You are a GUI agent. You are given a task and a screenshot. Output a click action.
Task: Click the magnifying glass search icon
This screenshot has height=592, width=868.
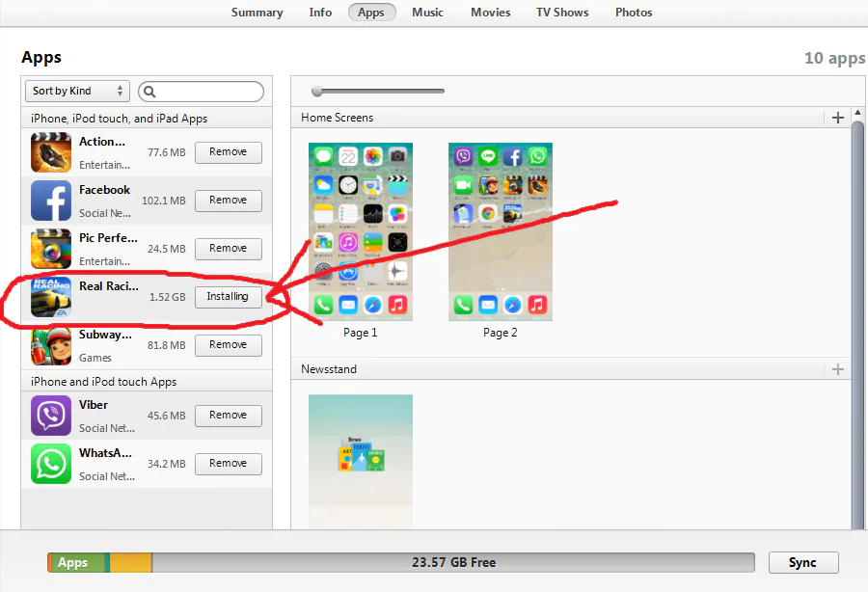pos(150,91)
